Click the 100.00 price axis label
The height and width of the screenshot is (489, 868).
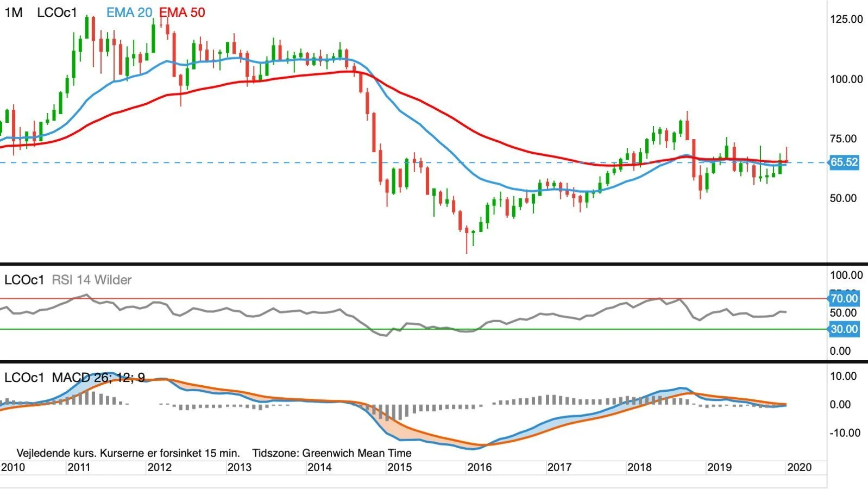pos(846,79)
